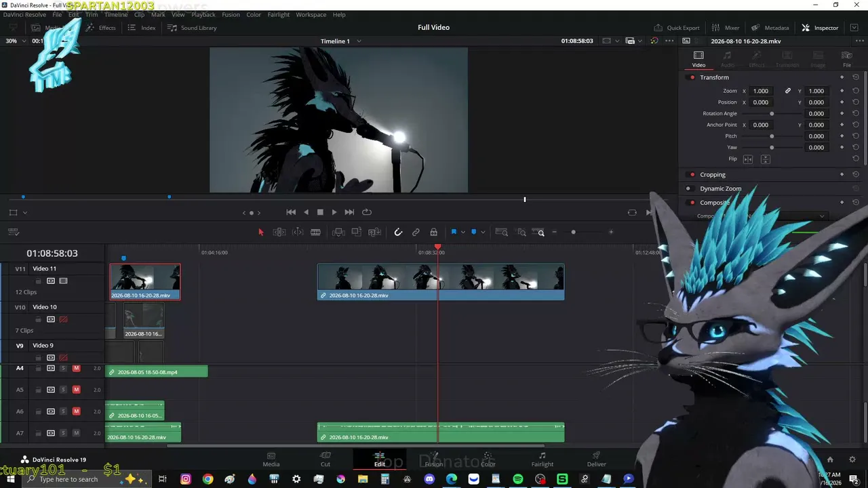Image resolution: width=868 pixels, height=488 pixels.
Task: Zoom in timeline with plus button
Action: click(611, 232)
